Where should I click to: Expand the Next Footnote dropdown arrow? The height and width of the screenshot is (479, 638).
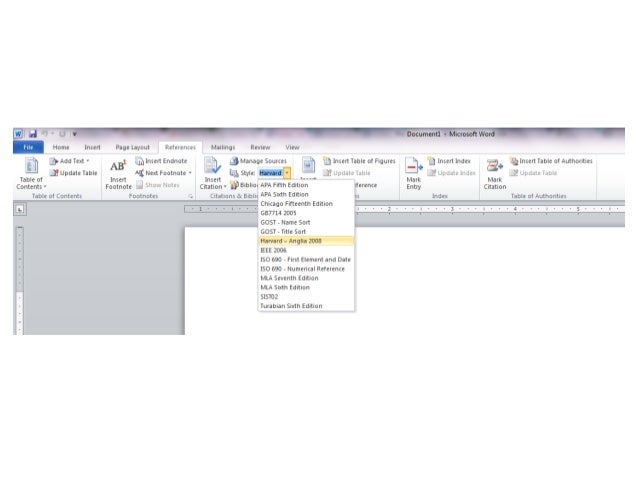[x=190, y=173]
